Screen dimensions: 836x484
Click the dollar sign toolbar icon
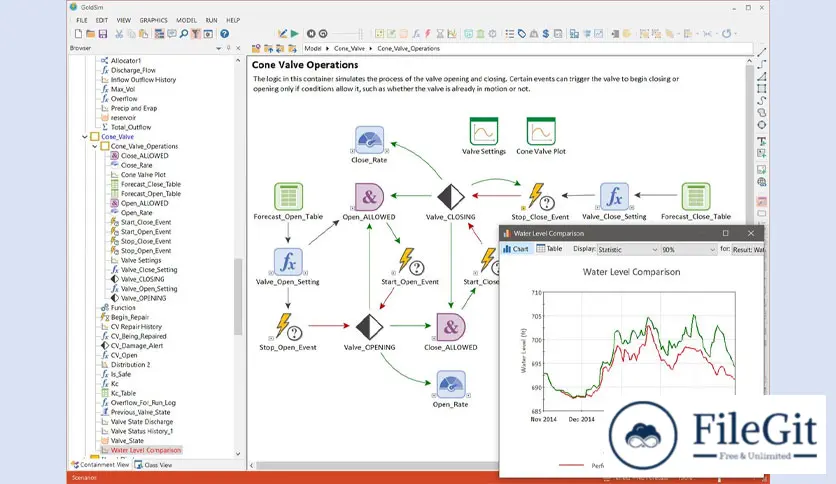pyautogui.click(x=545, y=34)
